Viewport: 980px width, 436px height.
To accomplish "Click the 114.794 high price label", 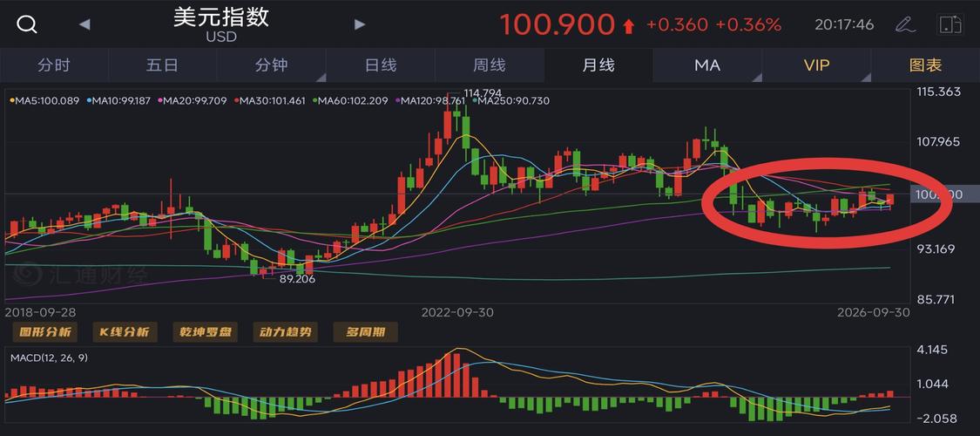I will tap(483, 92).
